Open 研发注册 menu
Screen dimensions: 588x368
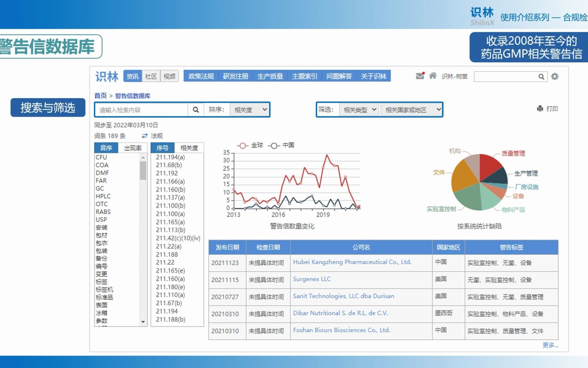(x=235, y=76)
